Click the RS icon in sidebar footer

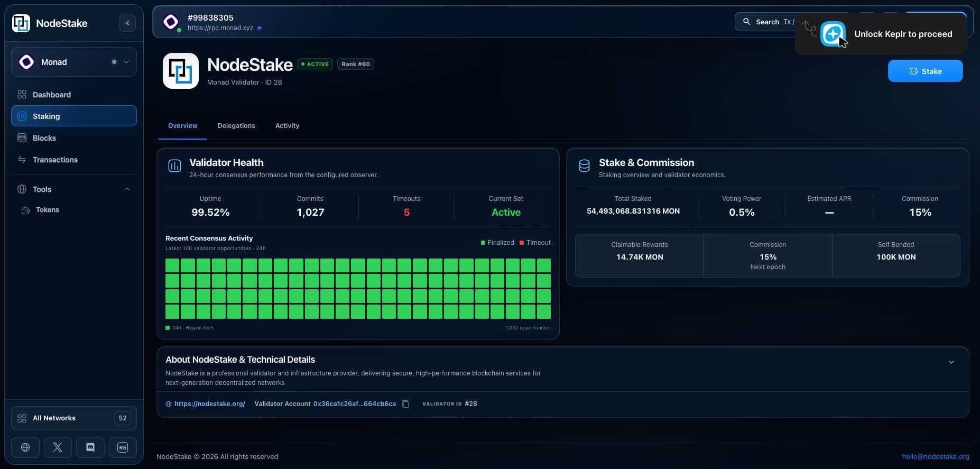(123, 447)
